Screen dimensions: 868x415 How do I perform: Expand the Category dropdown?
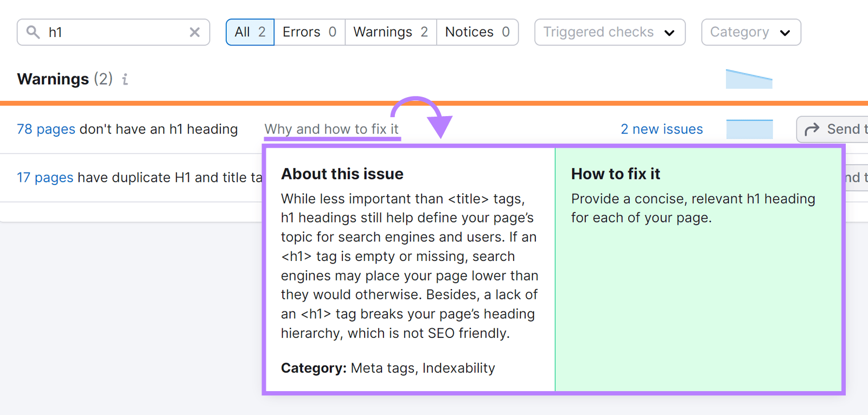pos(751,32)
